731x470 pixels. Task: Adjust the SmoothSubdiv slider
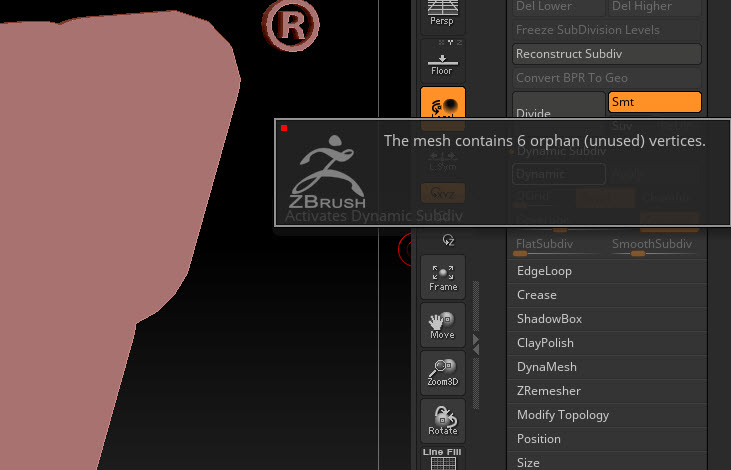pyautogui.click(x=653, y=248)
